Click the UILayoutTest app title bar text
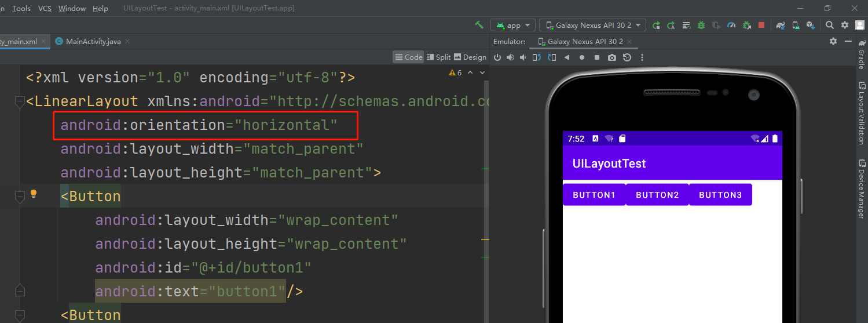The width and height of the screenshot is (868, 323). [x=609, y=164]
